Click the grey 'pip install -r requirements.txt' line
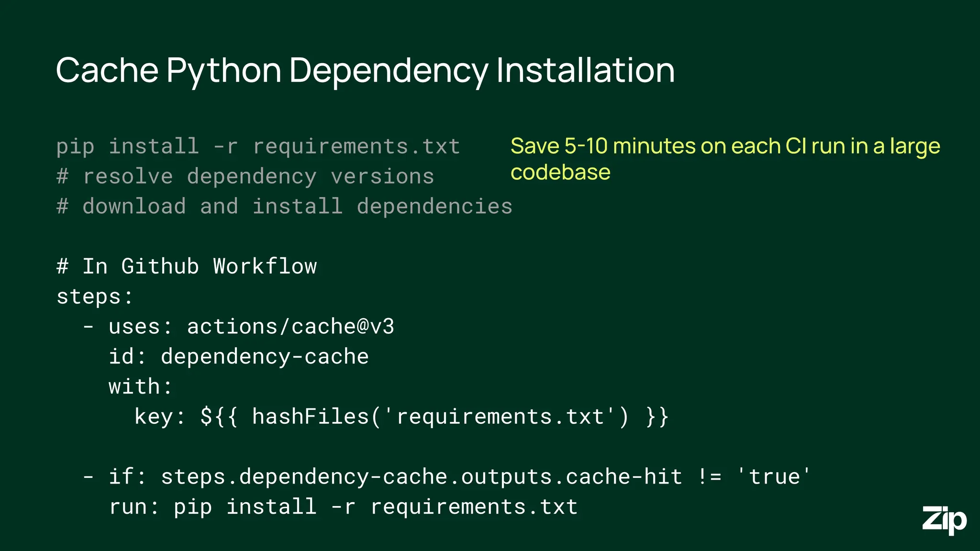 point(258,146)
